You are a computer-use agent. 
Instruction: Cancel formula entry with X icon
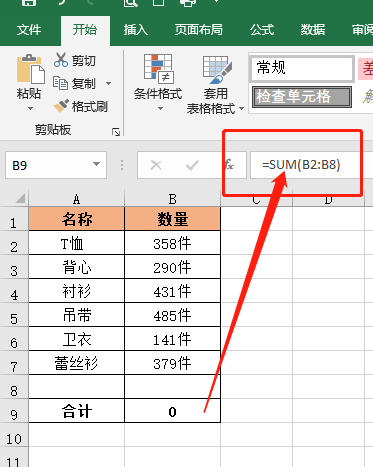pos(156,165)
